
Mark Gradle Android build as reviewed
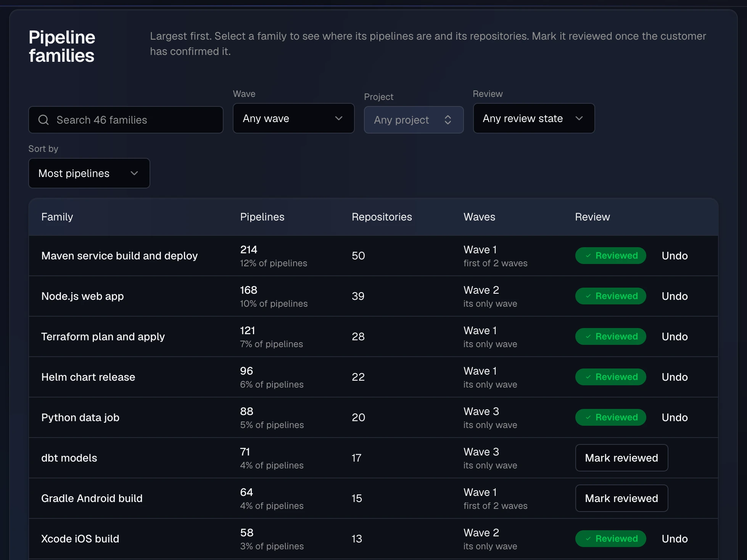[x=621, y=498]
